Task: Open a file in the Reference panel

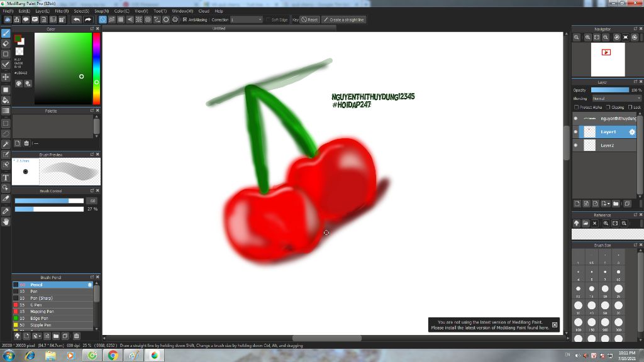Action: 586,223
